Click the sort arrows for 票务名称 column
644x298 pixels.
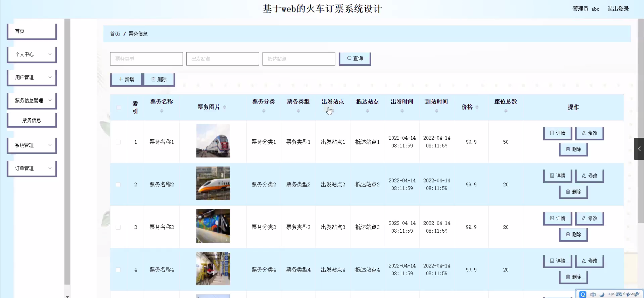162,111
